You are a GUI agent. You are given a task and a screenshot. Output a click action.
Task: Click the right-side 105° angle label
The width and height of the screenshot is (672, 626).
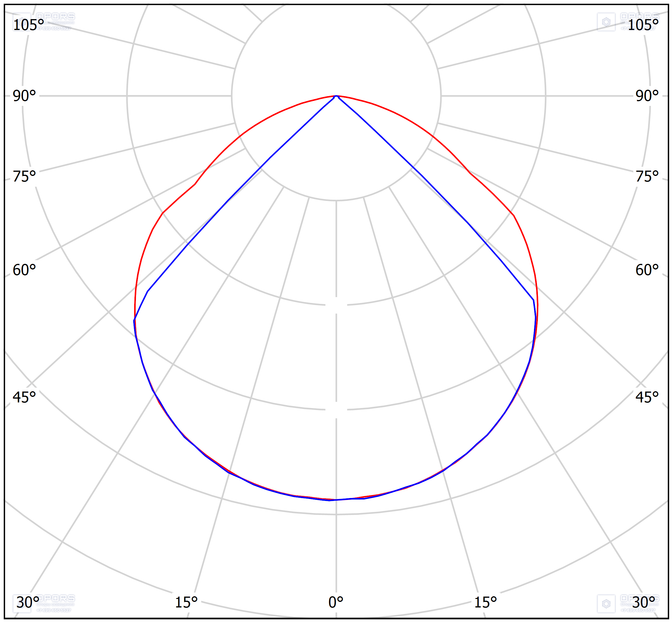coord(643,25)
